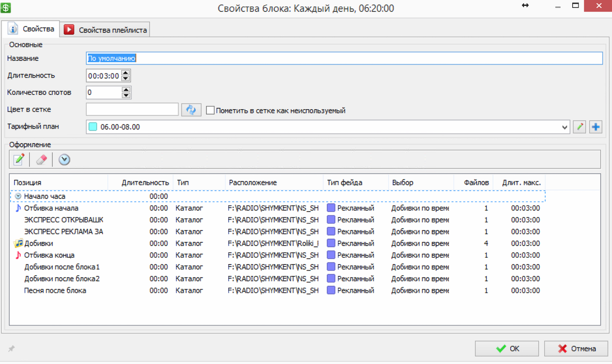Click 00:00 duration in ЭКСПРЕСС РЕКЛАМА ЗА row
This screenshot has height=364, width=612.
coord(159,231)
